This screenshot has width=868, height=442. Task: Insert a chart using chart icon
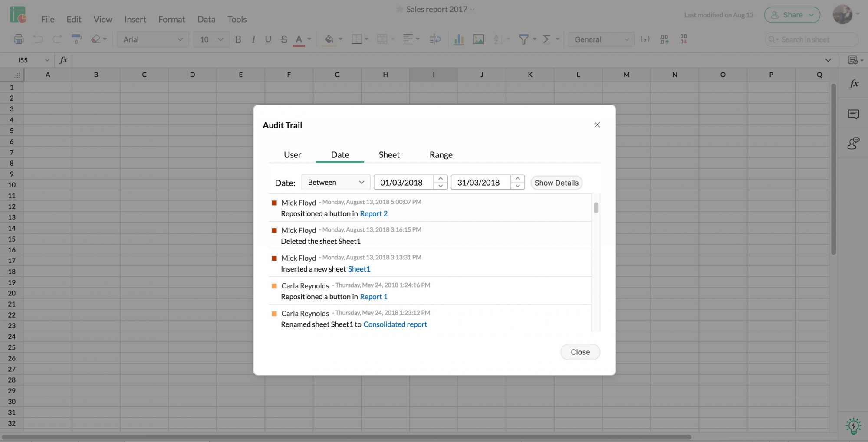point(458,39)
